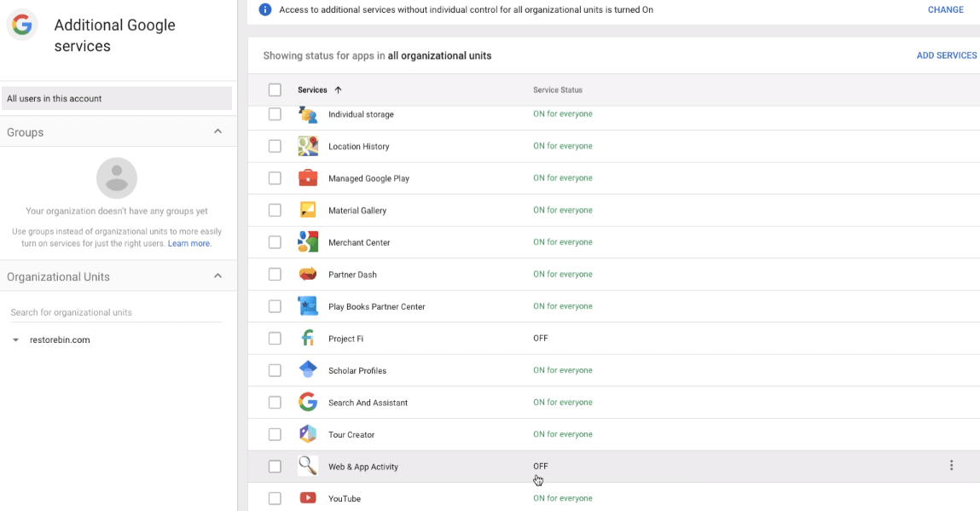The height and width of the screenshot is (511, 980).
Task: Click the sort arrow next to Services
Action: [x=338, y=90]
